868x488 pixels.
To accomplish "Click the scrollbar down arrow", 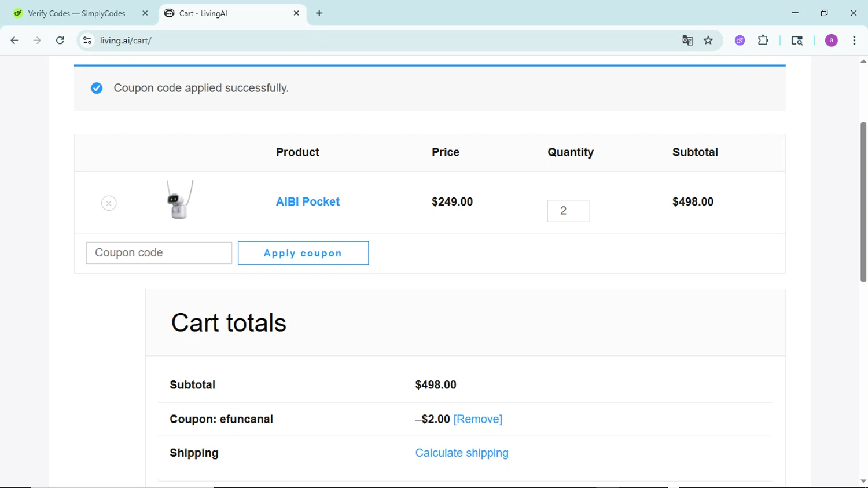I will tap(863, 482).
